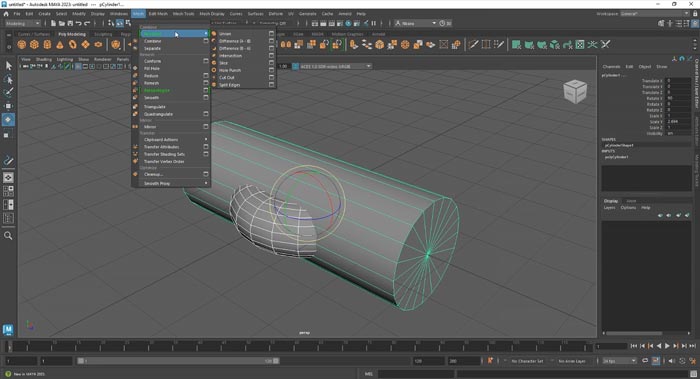
Task: Select the Union boolean option
Action: click(225, 33)
